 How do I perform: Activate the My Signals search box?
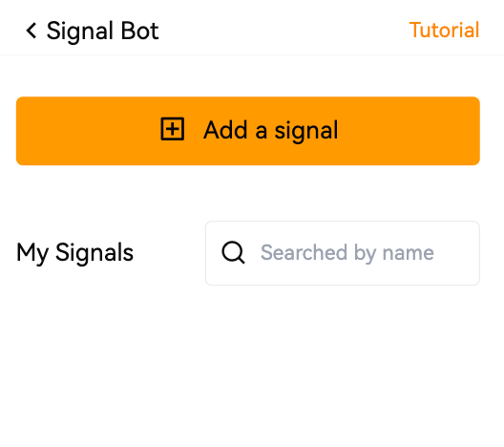(x=343, y=253)
